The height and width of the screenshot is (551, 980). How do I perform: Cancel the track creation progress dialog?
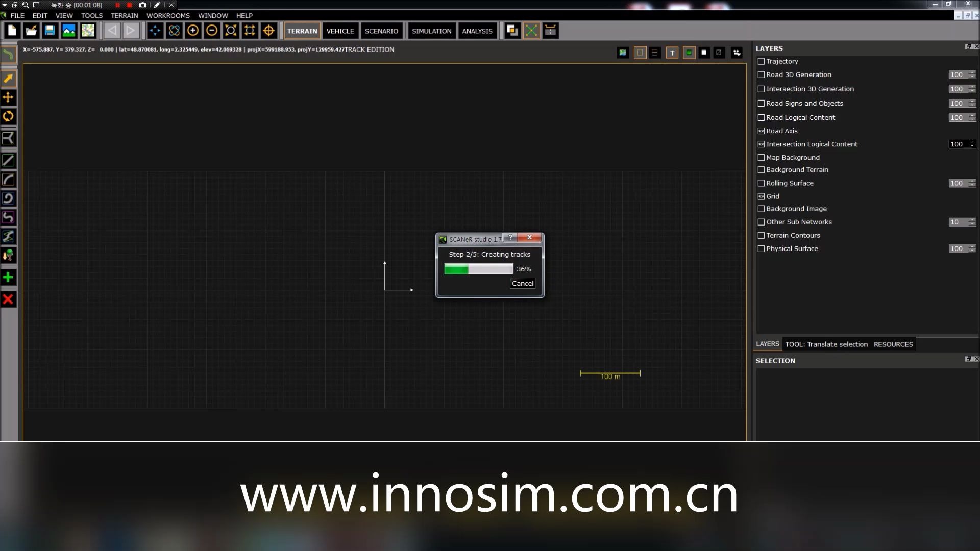tap(522, 284)
